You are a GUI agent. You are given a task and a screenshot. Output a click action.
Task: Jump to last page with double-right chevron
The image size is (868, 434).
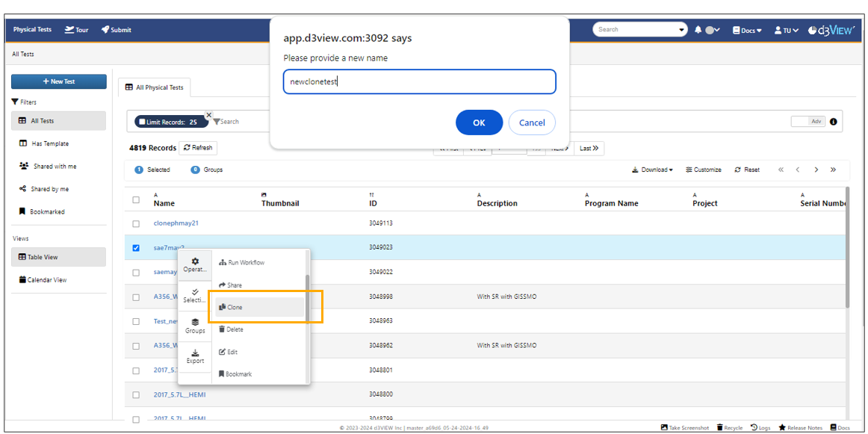(833, 170)
